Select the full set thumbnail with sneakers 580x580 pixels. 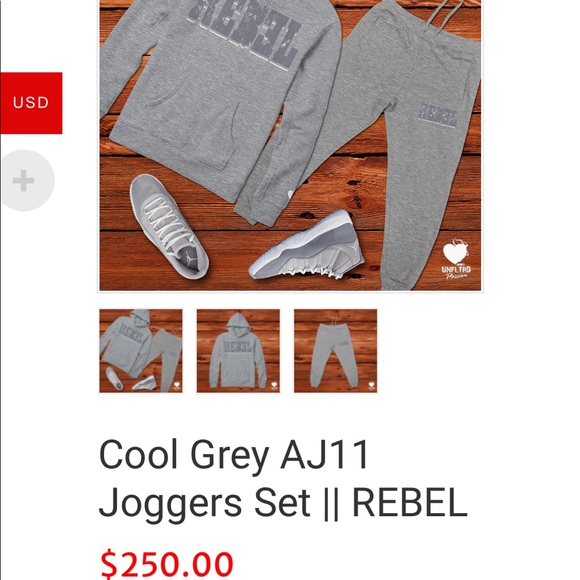(x=141, y=351)
